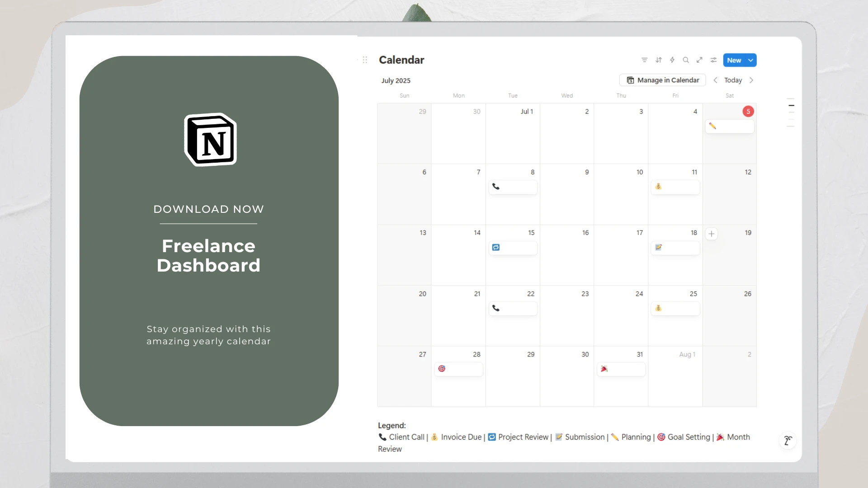The height and width of the screenshot is (488, 868).
Task: Click the Calendar title
Action: (401, 60)
